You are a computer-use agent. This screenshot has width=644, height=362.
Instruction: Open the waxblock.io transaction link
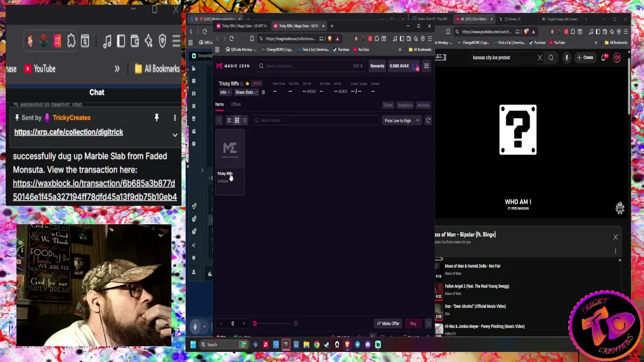coord(95,190)
